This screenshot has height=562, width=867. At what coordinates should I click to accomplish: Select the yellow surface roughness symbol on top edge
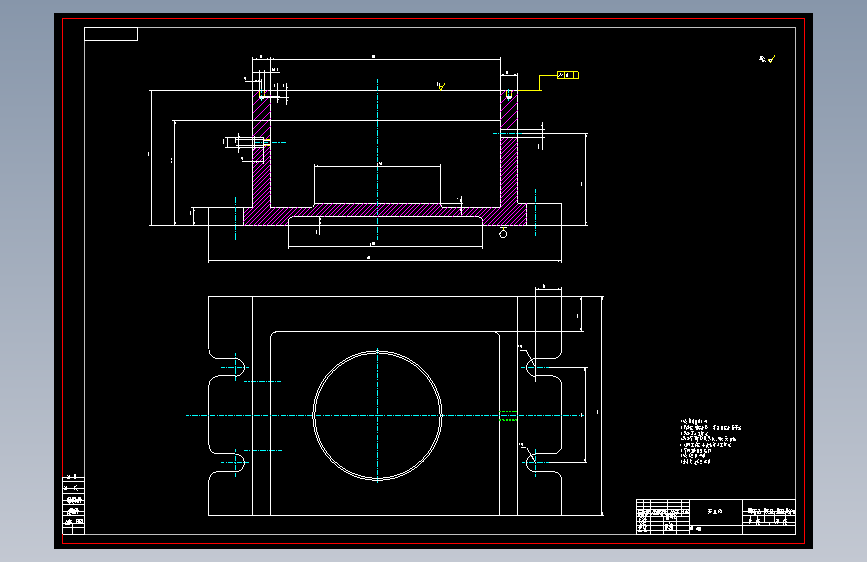(x=441, y=86)
